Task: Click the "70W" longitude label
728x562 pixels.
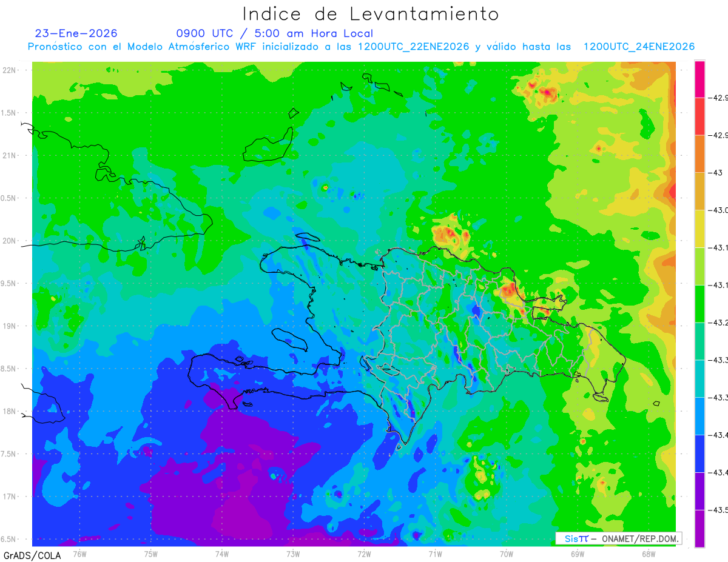Action: (506, 554)
